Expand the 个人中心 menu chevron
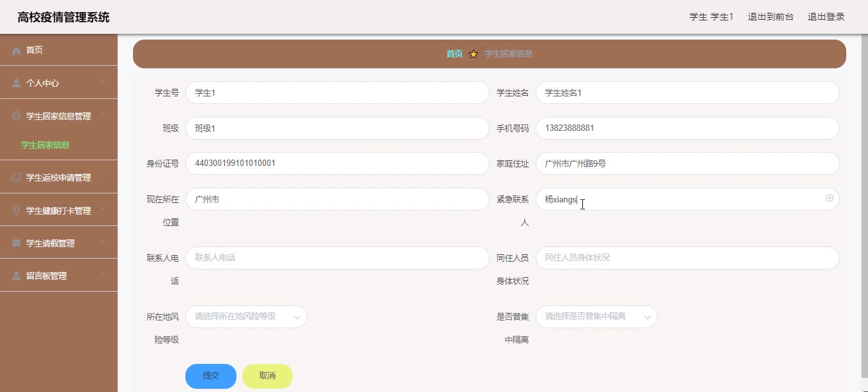 pyautogui.click(x=103, y=82)
